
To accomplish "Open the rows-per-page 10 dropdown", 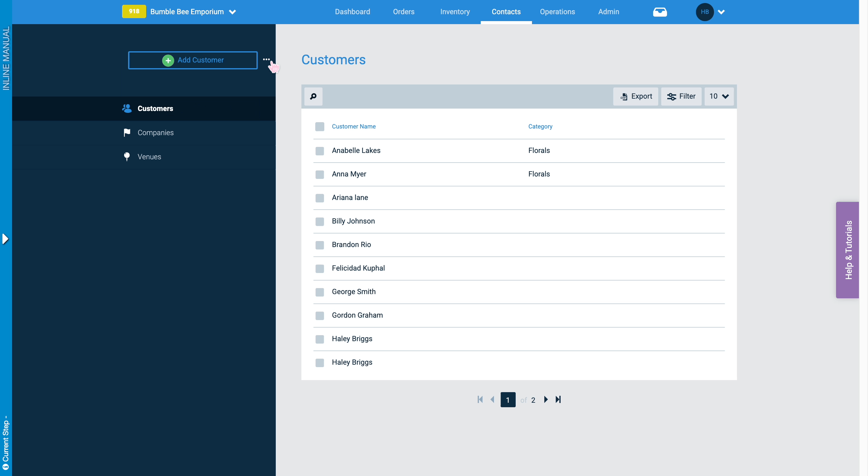I will pyautogui.click(x=719, y=97).
